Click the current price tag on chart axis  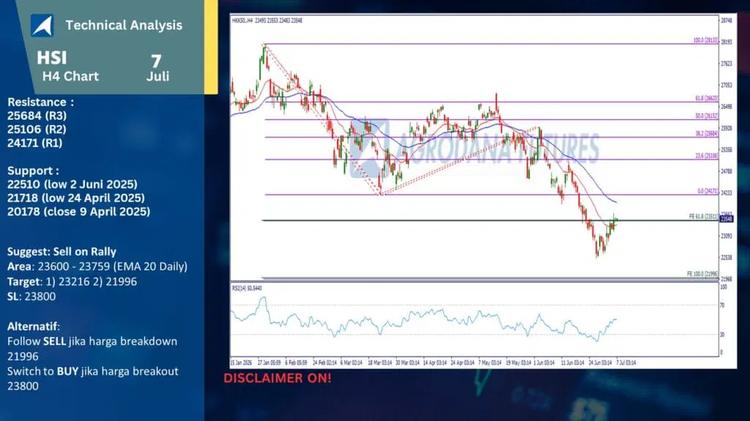click(x=726, y=219)
